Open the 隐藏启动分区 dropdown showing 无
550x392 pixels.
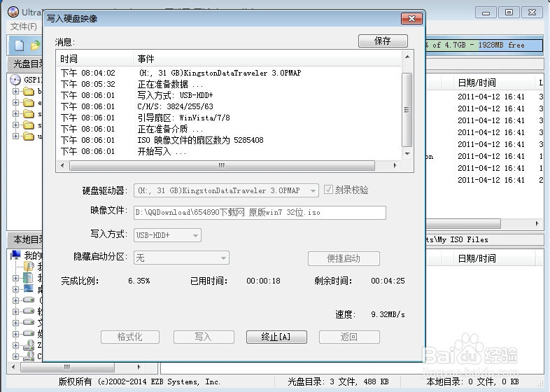point(223,258)
